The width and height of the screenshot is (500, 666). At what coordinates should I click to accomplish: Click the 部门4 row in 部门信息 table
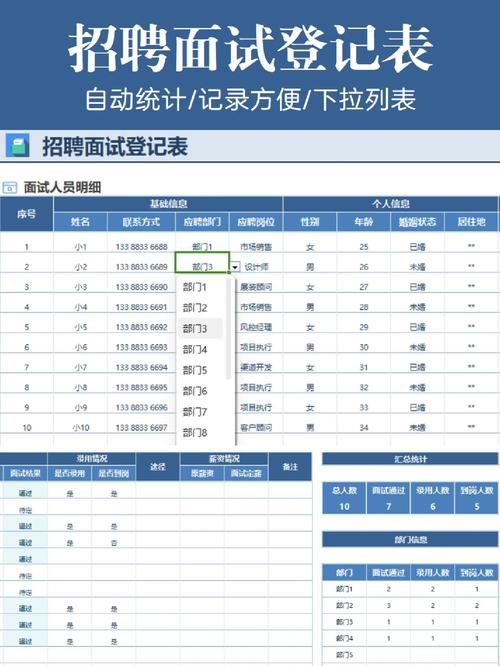click(x=410, y=638)
